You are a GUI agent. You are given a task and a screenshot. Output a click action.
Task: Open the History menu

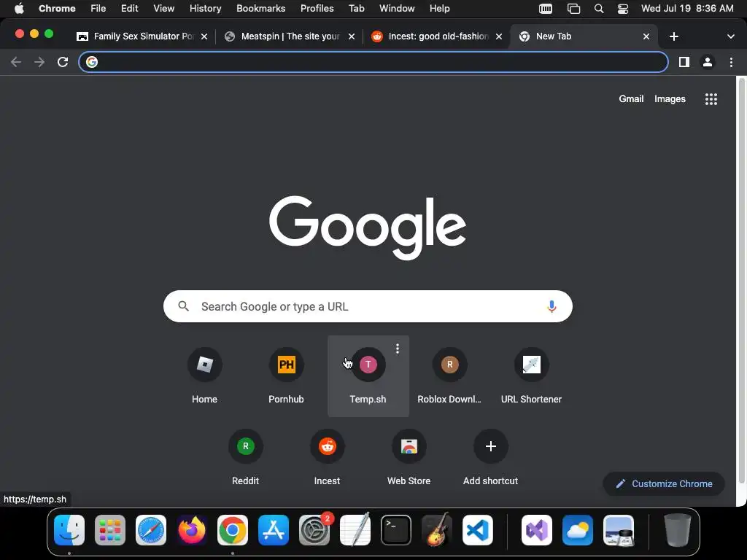(x=205, y=9)
